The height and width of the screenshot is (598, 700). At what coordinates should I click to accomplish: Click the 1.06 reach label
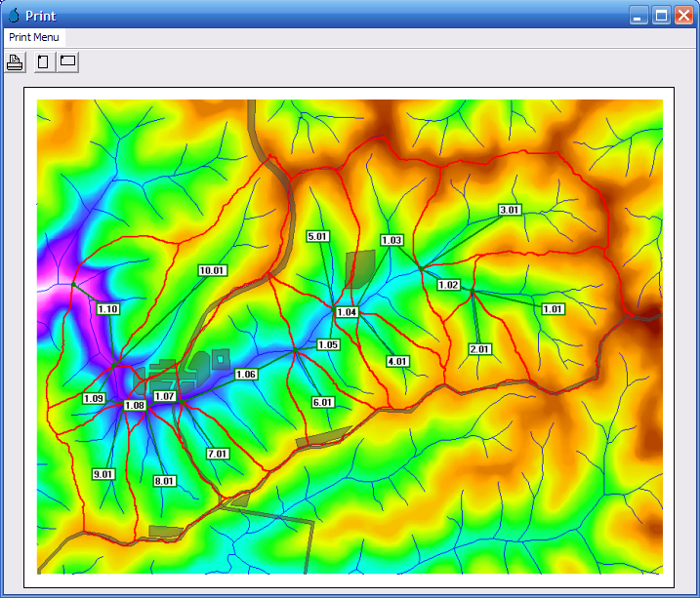coord(246,375)
